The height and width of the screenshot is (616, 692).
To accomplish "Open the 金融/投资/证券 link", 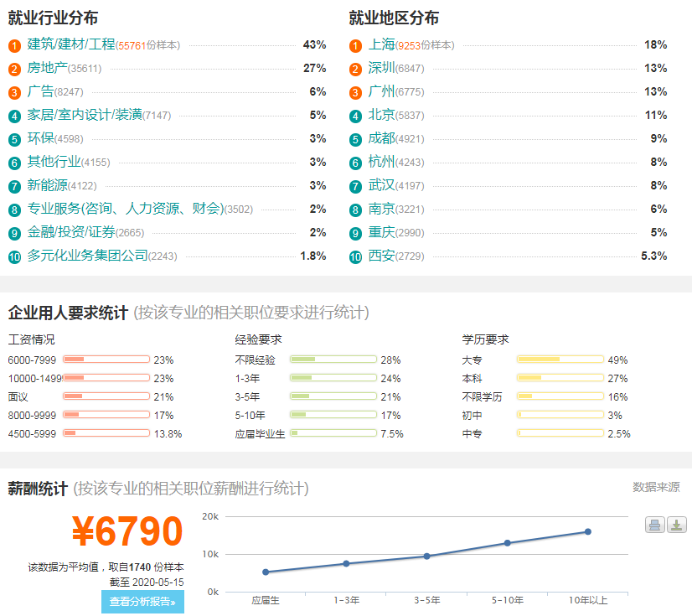I will point(71,231).
